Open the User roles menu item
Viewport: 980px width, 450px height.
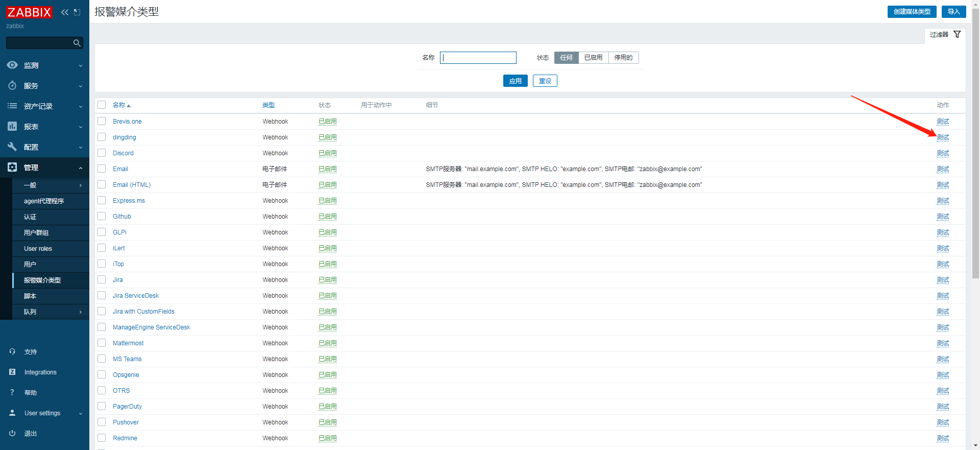pos(51,248)
